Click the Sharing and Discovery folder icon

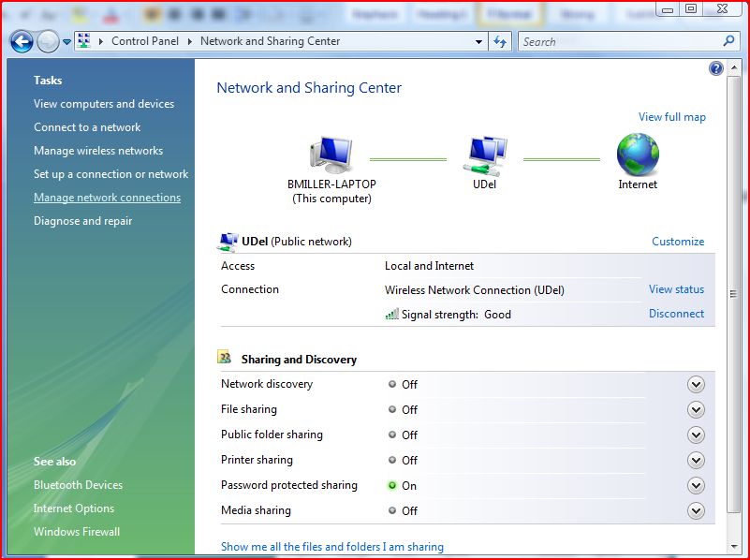click(x=224, y=357)
